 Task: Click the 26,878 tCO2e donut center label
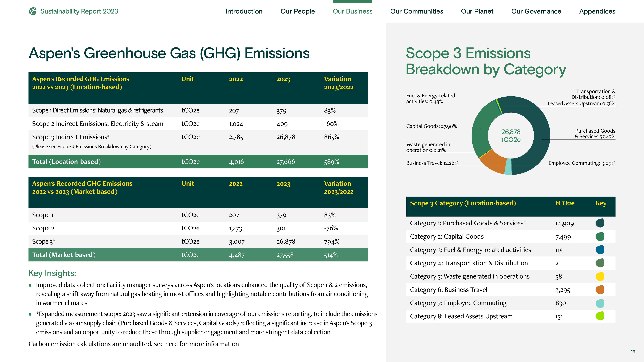511,136
